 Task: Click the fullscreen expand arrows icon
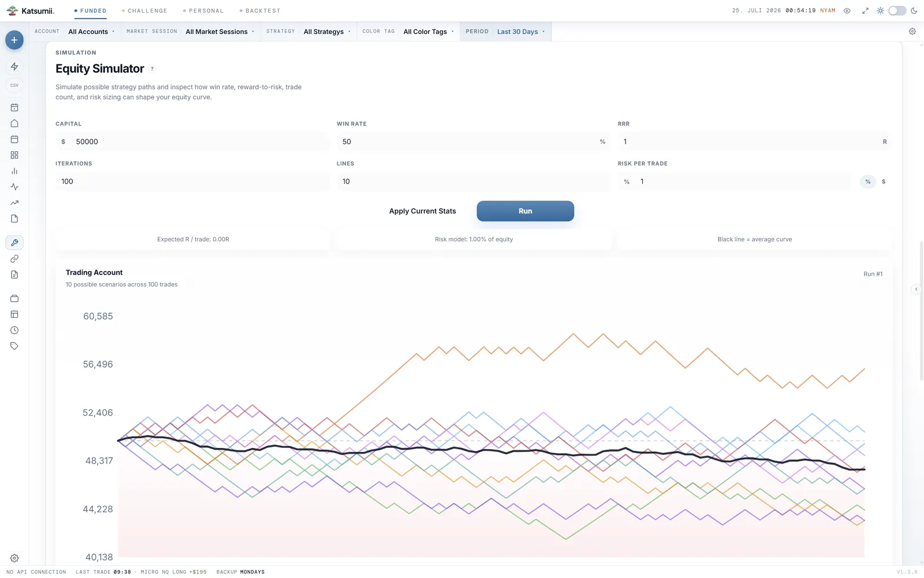[865, 10]
